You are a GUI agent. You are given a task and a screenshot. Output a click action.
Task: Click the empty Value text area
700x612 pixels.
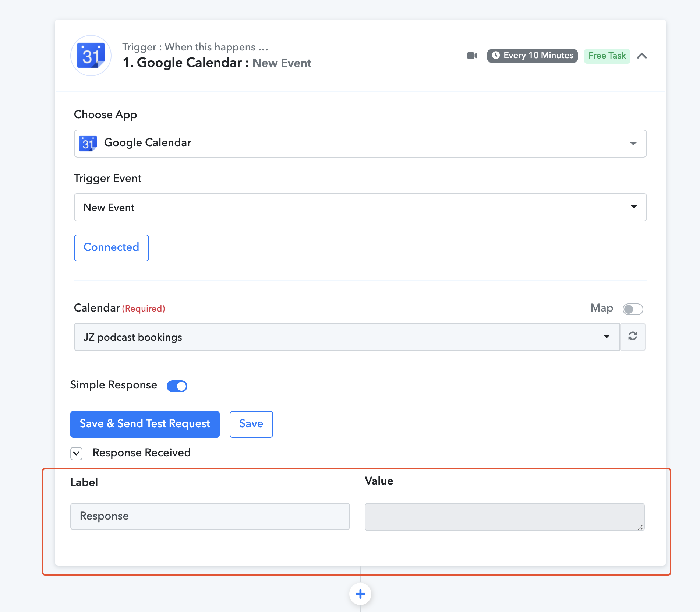tap(505, 517)
